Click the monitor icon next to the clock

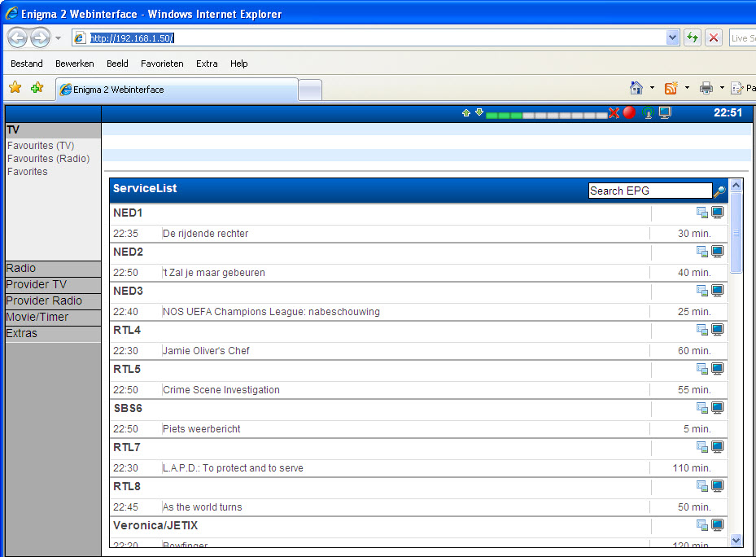pos(665,112)
